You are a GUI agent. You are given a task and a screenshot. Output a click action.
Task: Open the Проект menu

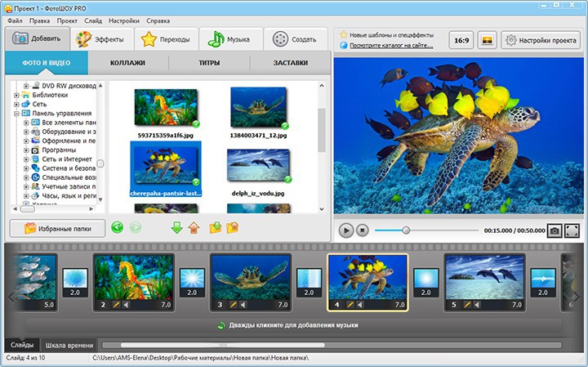[67, 20]
